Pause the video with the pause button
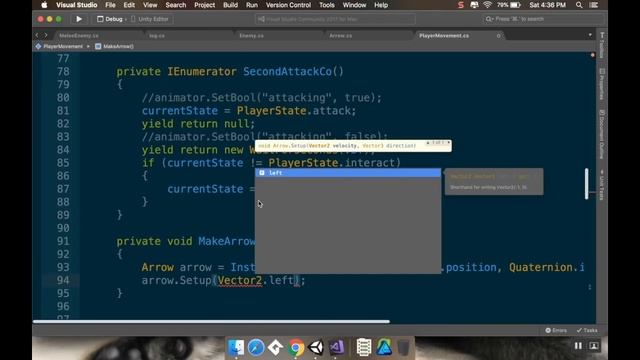Image resolution: width=640 pixels, height=360 pixels. point(578,346)
